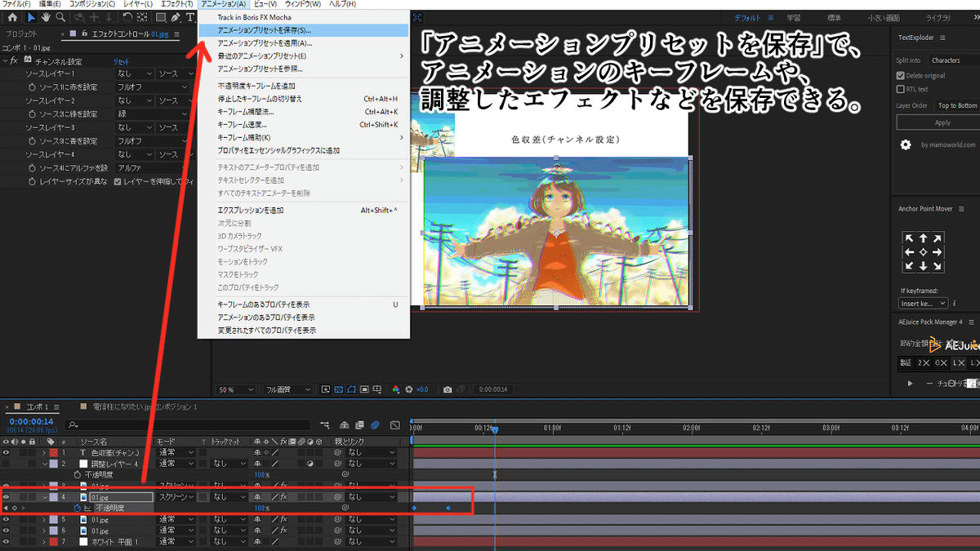Select the Rotation tool in the toolbar
The width and height of the screenshot is (980, 551).
click(127, 17)
